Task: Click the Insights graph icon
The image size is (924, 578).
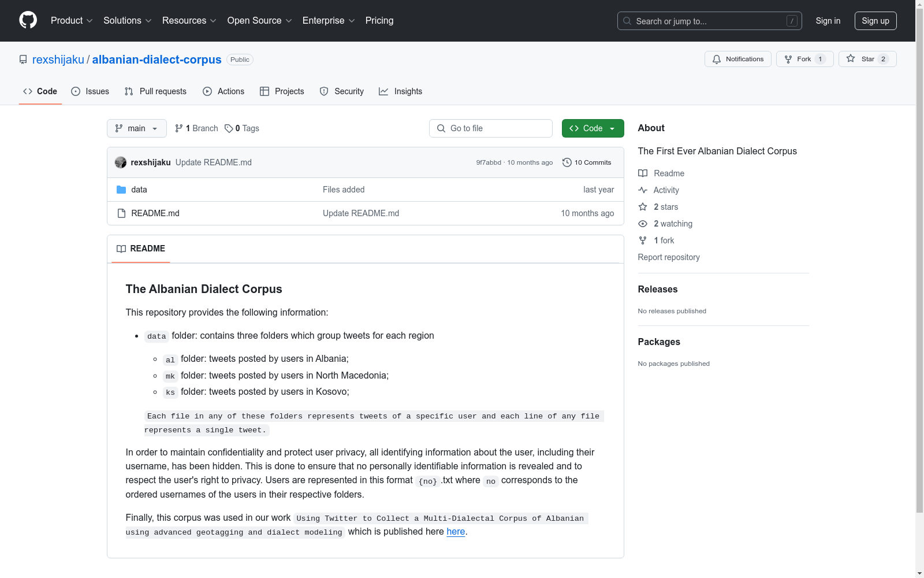Action: point(383,91)
